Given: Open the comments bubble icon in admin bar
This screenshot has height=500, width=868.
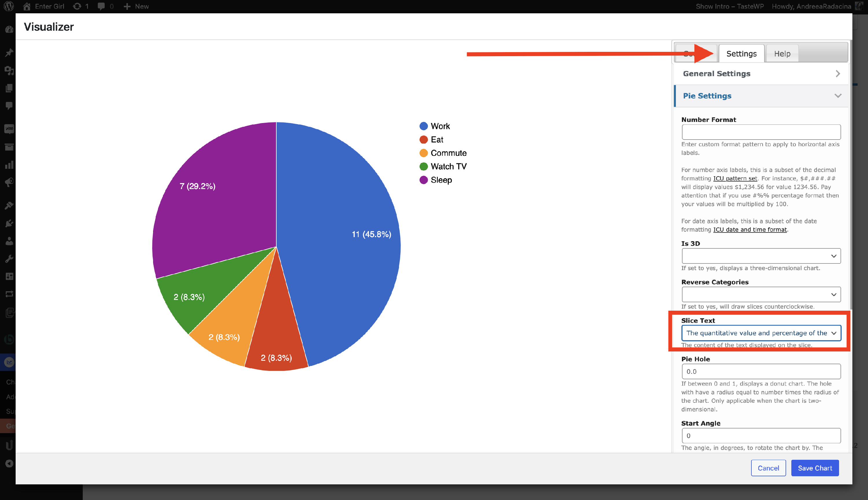Looking at the screenshot, I should [x=101, y=6].
